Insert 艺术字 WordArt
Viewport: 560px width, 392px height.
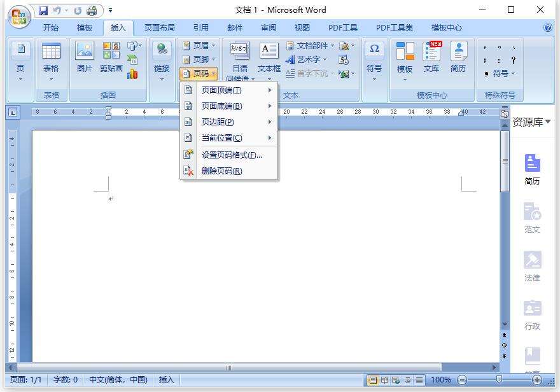pos(307,60)
